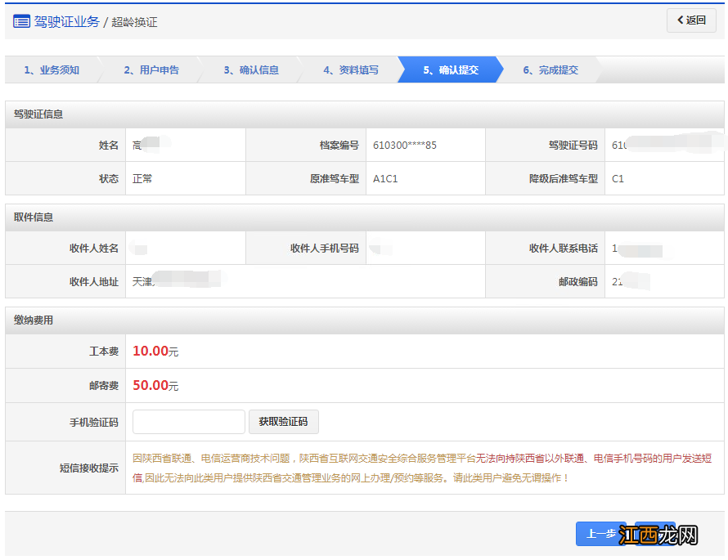Click the 超龄换证 breadcrumb text
This screenshot has height=560, width=728.
134,22
